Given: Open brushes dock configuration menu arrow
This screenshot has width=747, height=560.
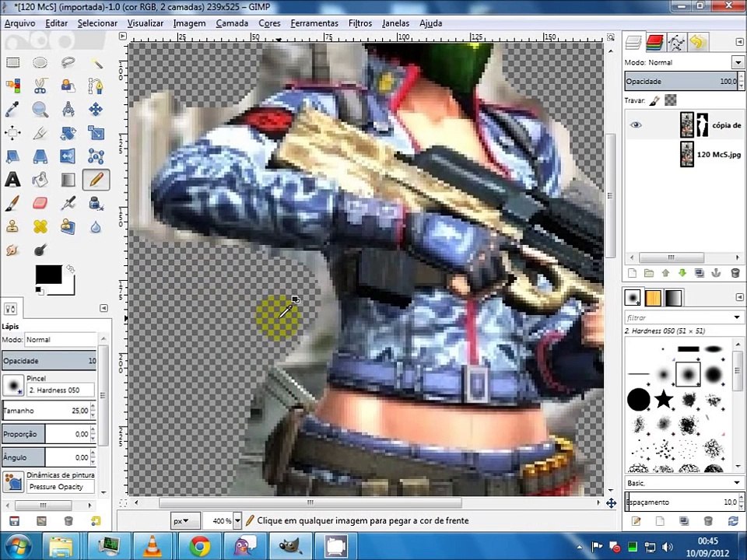Looking at the screenshot, I should pos(739,297).
